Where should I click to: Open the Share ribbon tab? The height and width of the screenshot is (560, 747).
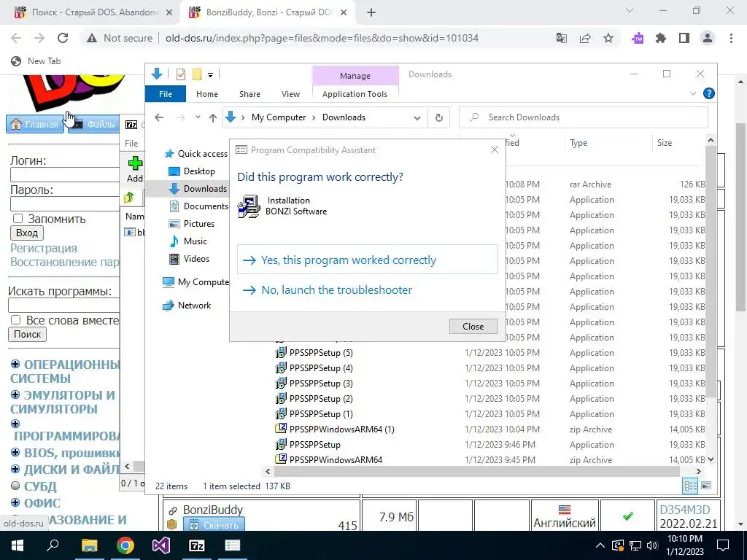(x=249, y=94)
